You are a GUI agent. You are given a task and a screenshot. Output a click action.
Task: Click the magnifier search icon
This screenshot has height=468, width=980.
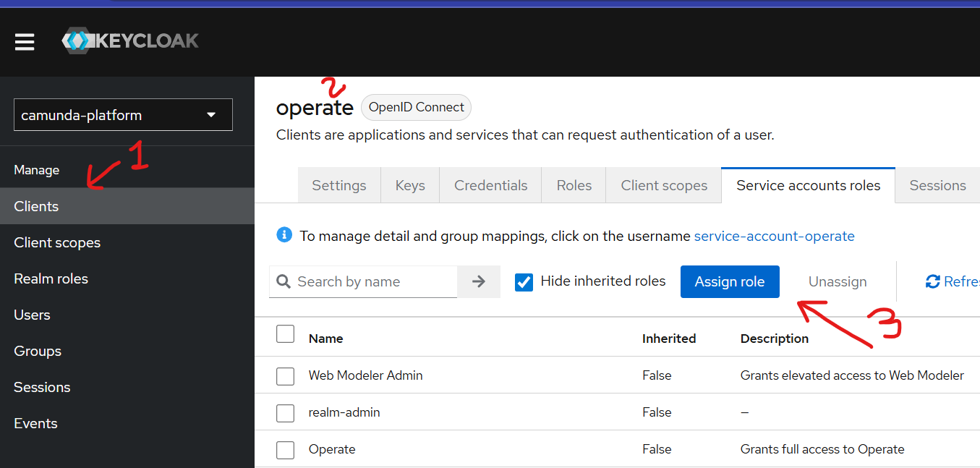point(284,281)
